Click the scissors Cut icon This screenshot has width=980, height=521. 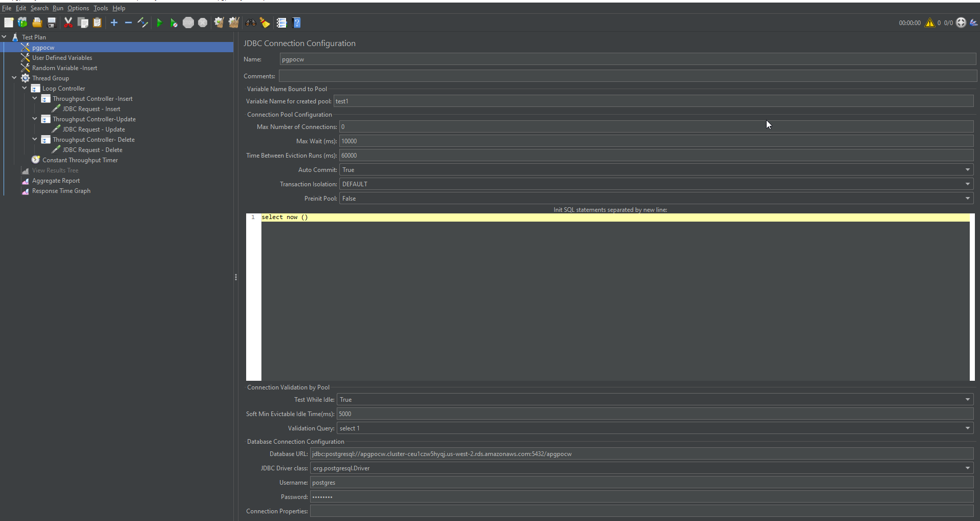pos(68,23)
